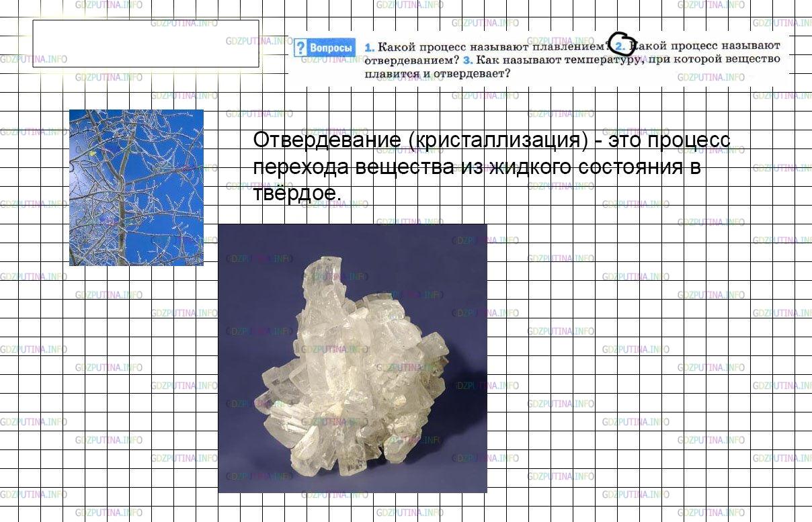Open the white crystal cluster photo
Viewport: 812px width, 522px height.
click(352, 358)
